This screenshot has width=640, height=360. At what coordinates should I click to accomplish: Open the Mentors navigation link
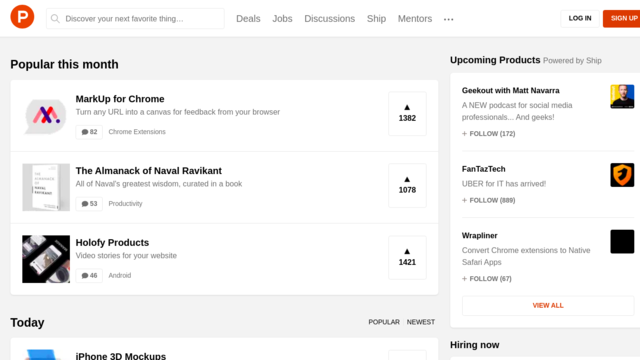pos(415,19)
